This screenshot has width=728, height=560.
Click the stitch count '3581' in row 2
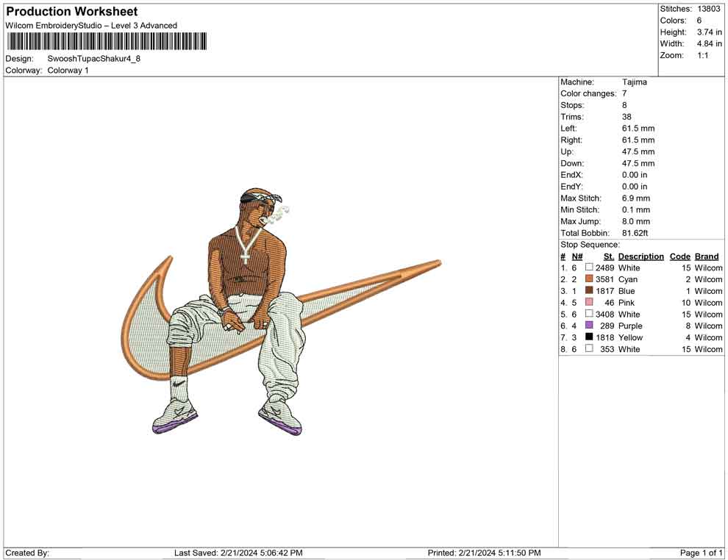pyautogui.click(x=604, y=279)
